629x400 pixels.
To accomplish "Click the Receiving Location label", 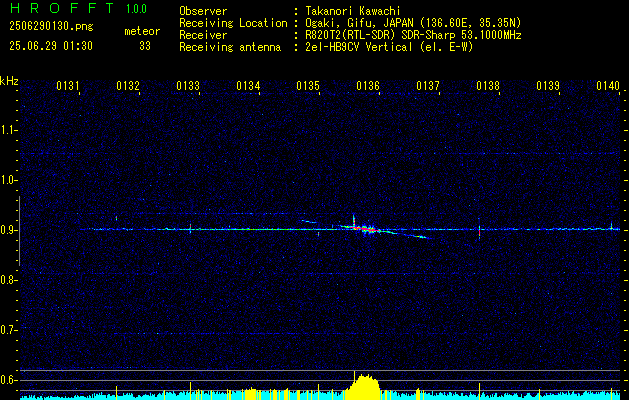I will (233, 23).
